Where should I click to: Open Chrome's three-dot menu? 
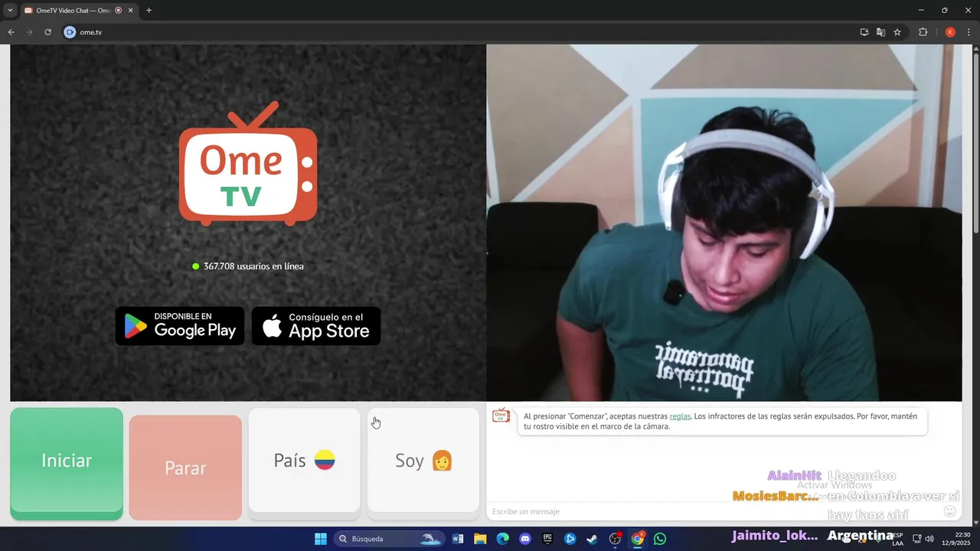969,32
